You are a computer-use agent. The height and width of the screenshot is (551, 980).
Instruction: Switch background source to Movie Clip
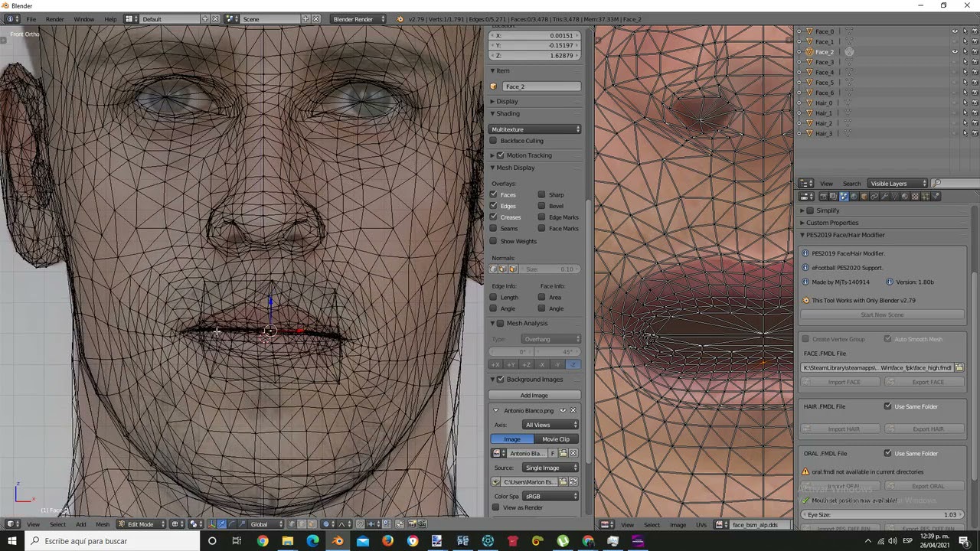click(556, 439)
